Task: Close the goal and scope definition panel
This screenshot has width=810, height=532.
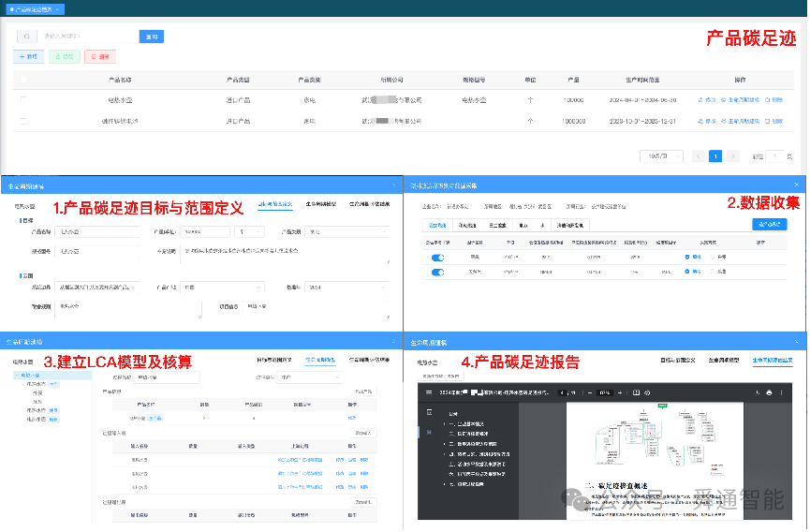Action: point(393,185)
